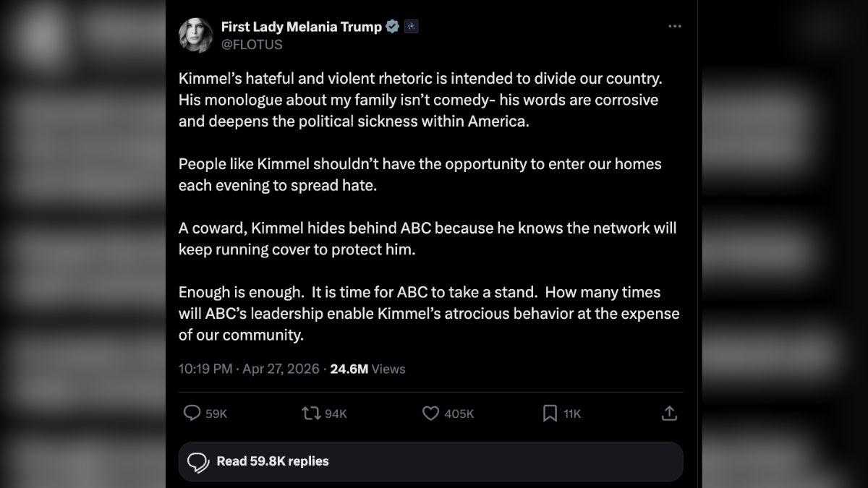The height and width of the screenshot is (488, 868).
Task: Click the 94K reposts count
Action: 335,413
